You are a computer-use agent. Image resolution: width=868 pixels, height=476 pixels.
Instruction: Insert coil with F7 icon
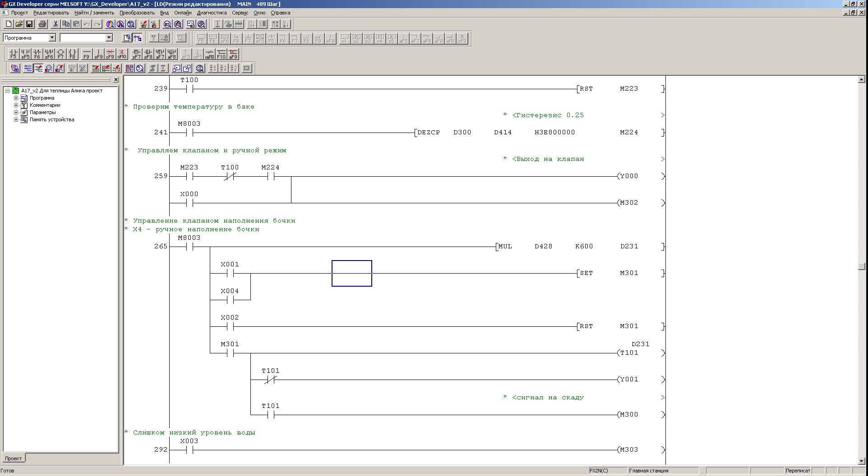coord(60,54)
